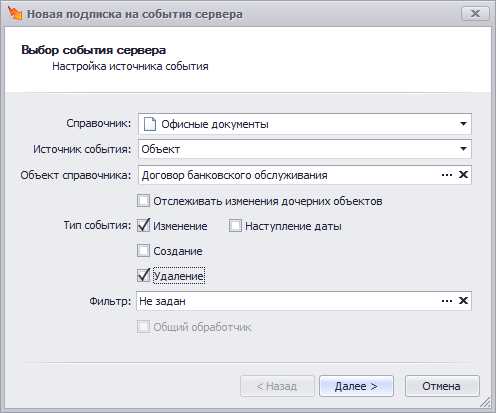Screen dimensions: 496x413
Task: Click the Далее > button
Action: point(356,386)
